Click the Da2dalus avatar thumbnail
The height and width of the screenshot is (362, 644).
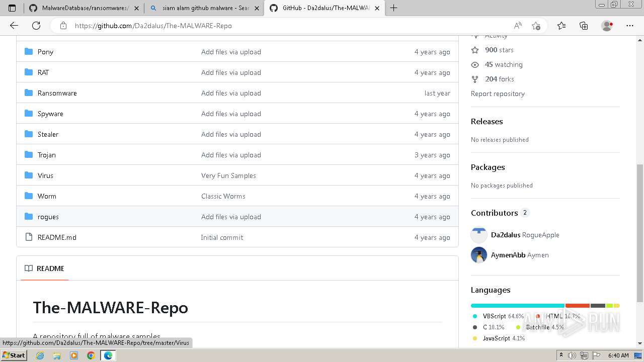479,235
